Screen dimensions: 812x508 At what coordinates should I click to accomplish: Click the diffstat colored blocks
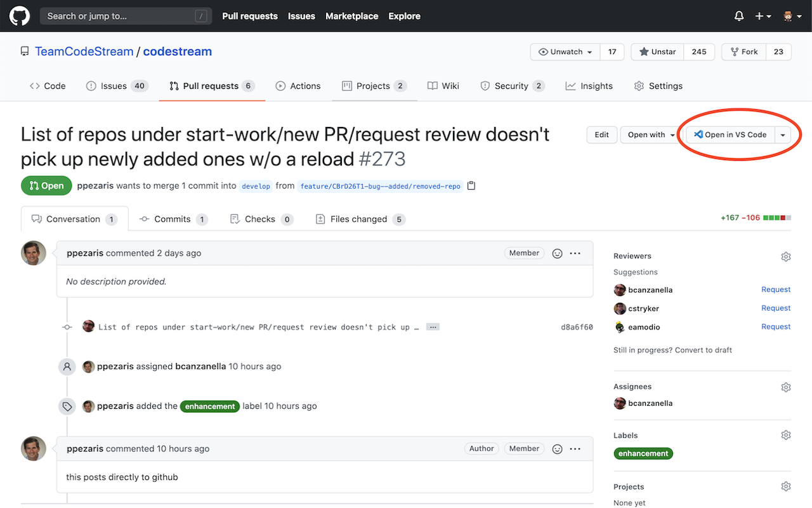pyautogui.click(x=777, y=218)
